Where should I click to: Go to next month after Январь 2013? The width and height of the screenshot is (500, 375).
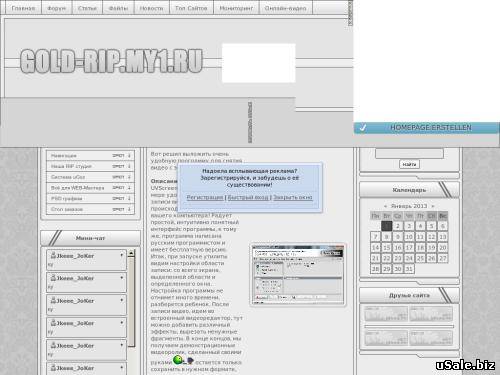433,206
